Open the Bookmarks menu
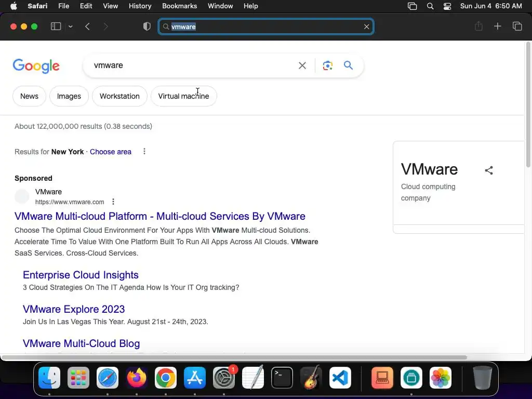Image resolution: width=532 pixels, height=399 pixels. click(179, 6)
